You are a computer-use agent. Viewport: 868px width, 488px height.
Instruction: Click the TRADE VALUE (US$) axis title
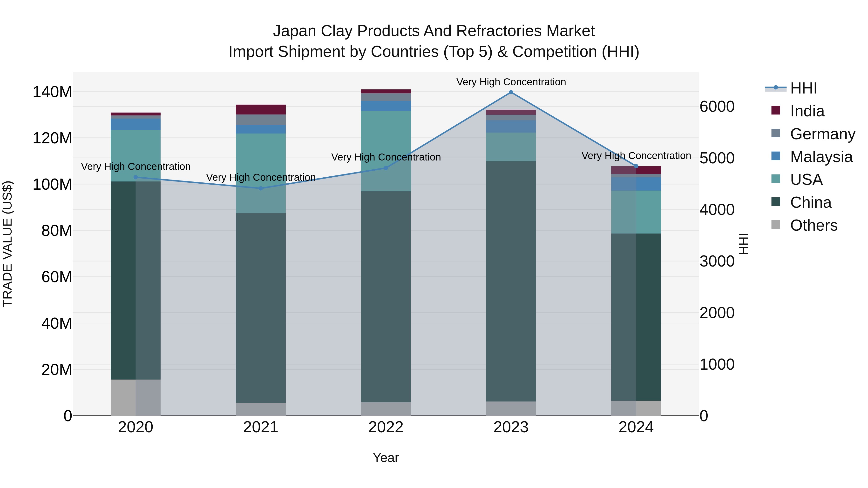tap(7, 244)
